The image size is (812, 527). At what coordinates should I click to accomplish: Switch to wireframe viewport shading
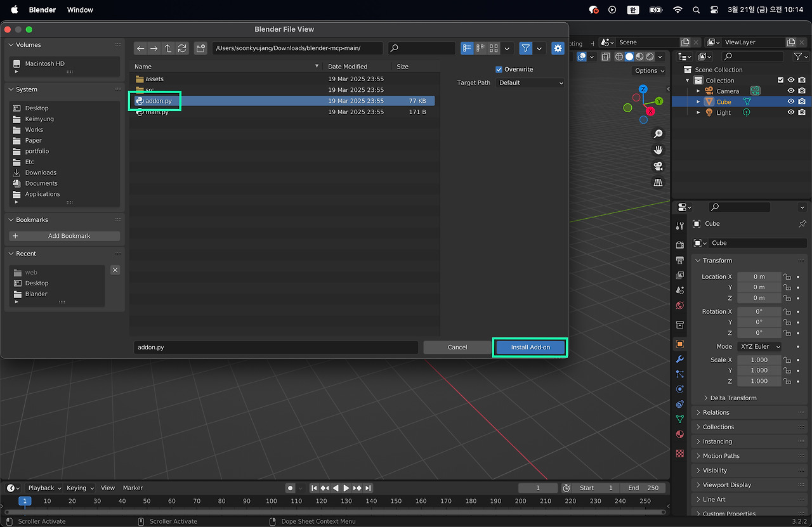pyautogui.click(x=619, y=56)
